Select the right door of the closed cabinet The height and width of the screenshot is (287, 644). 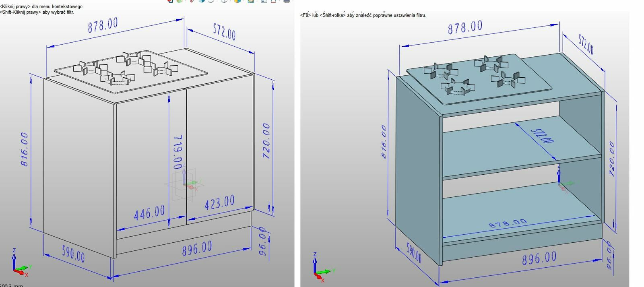click(219, 153)
